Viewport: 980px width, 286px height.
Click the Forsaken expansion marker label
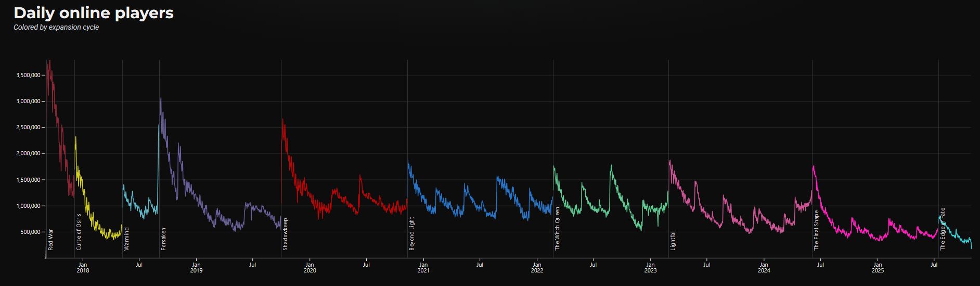click(x=164, y=239)
